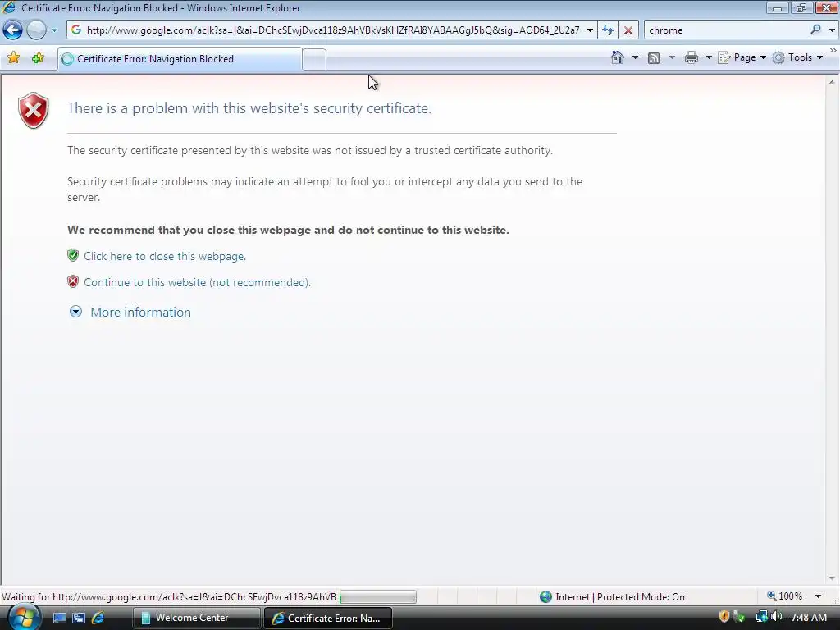Click the Internet zone globe icon

(x=546, y=597)
